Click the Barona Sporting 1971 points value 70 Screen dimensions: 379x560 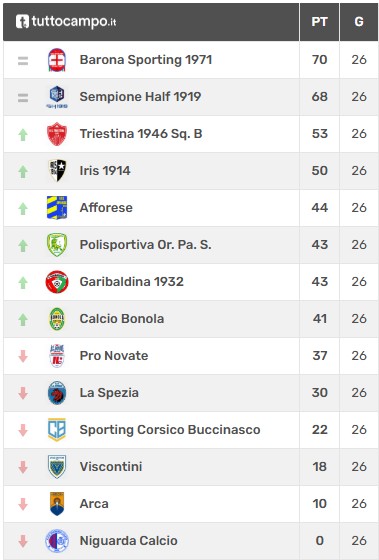coord(319,60)
